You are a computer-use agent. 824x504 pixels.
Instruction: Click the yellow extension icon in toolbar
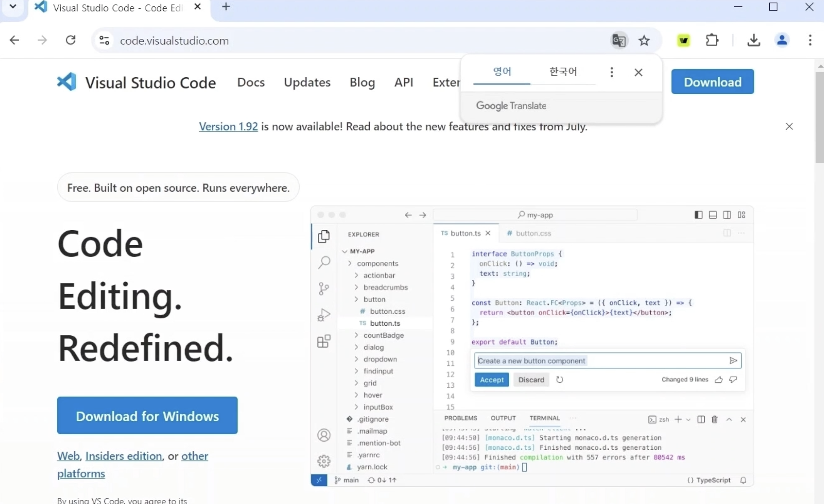684,40
